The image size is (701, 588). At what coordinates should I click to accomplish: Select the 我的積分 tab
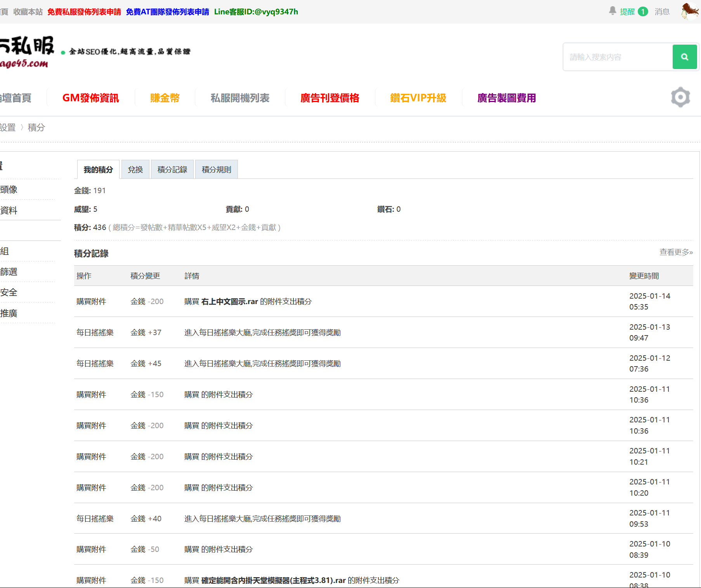click(x=98, y=169)
